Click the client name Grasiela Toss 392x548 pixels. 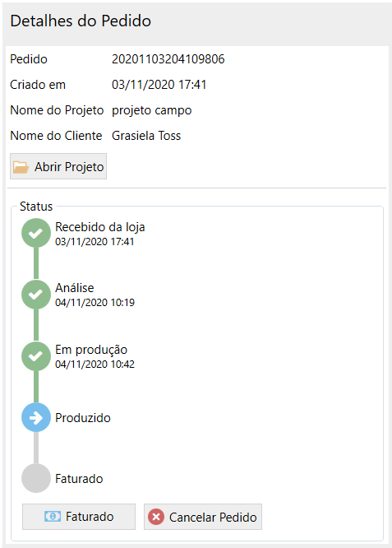tap(146, 136)
